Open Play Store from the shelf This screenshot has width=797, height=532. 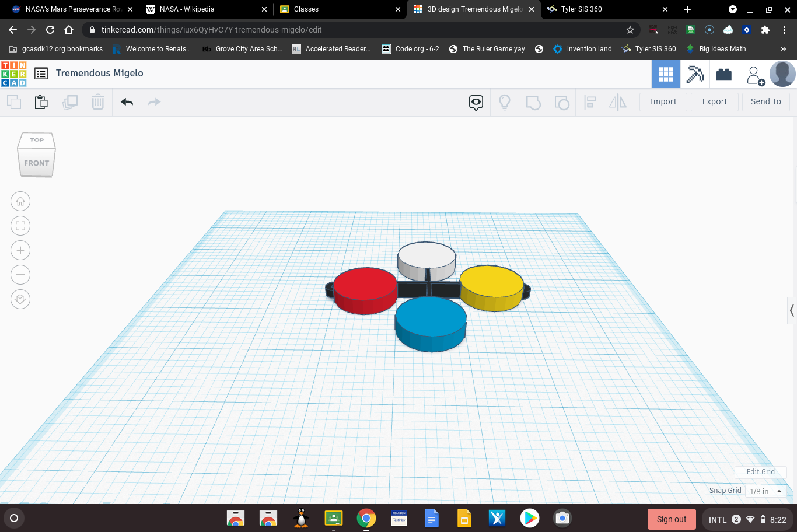tap(530, 518)
